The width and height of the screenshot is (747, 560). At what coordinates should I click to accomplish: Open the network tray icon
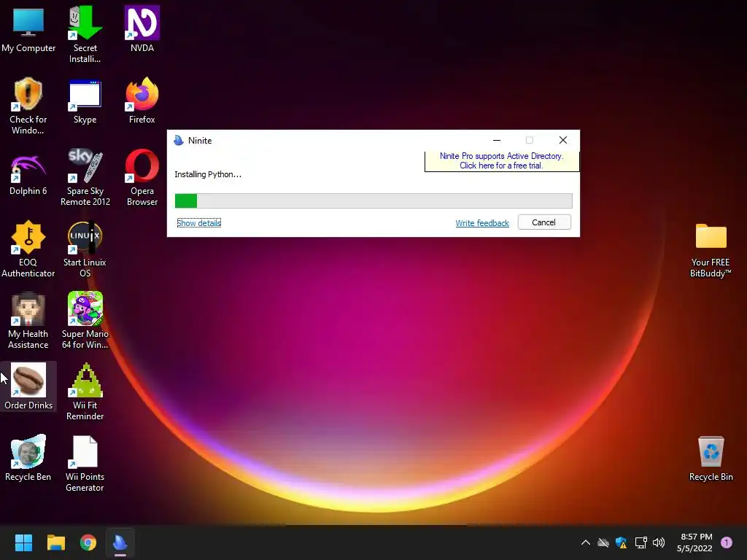[x=640, y=542]
